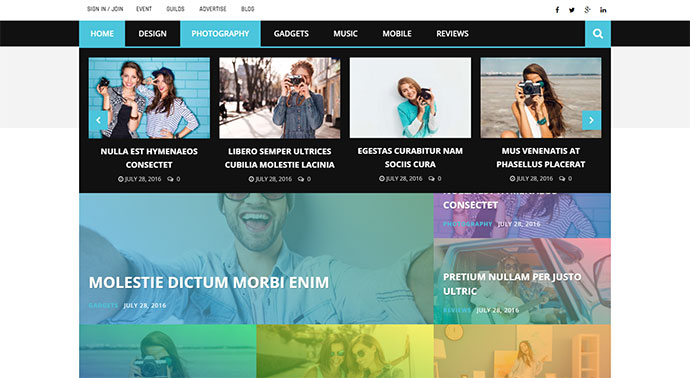Click green tile with woman holding camera
The image size is (690, 378).
168,351
